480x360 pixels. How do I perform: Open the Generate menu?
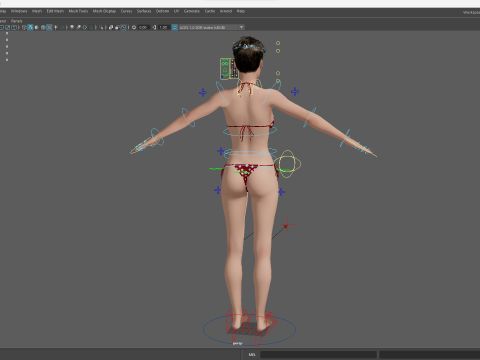192,11
